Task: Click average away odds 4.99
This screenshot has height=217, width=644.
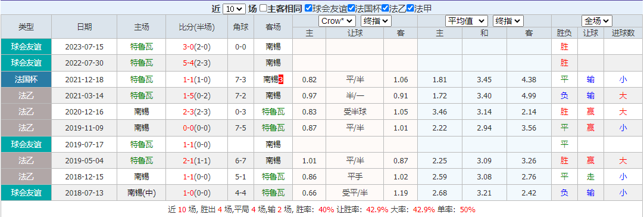Action: click(529, 95)
